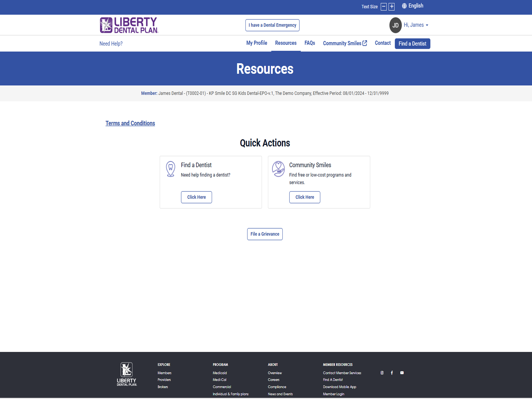Click the Find a Dentist card title

196,165
